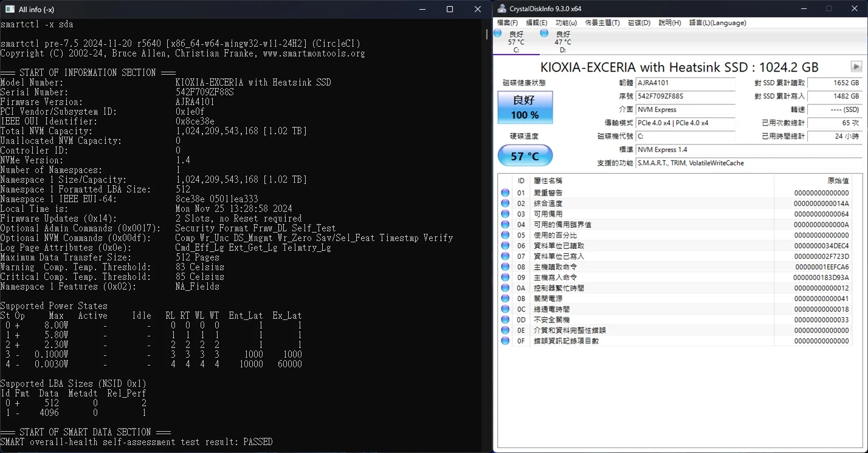Click the status orb for row 09 主機寫入命令
Viewport: 868px width, 453px height.
505,278
